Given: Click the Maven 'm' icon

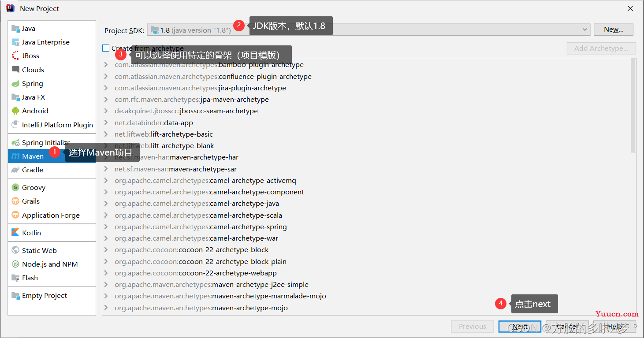Looking at the screenshot, I should coord(16,156).
